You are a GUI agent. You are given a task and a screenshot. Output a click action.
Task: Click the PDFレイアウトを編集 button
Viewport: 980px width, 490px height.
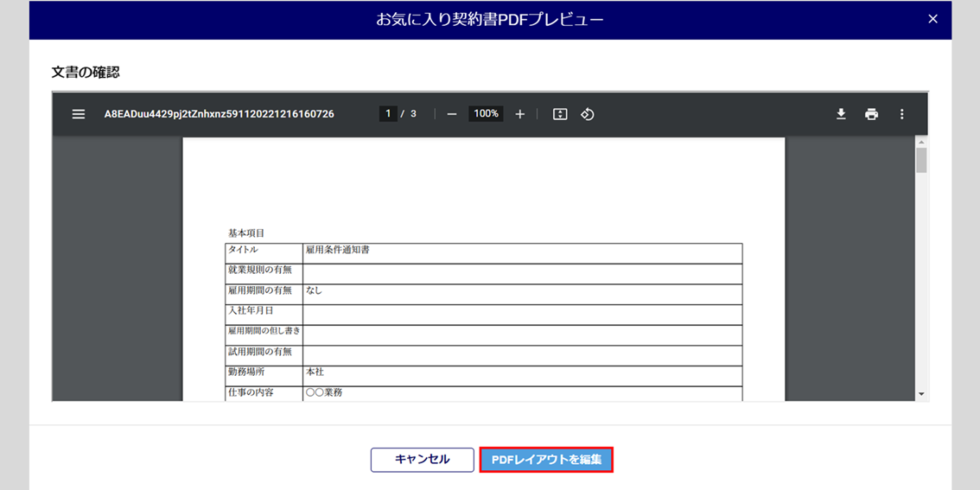click(546, 460)
